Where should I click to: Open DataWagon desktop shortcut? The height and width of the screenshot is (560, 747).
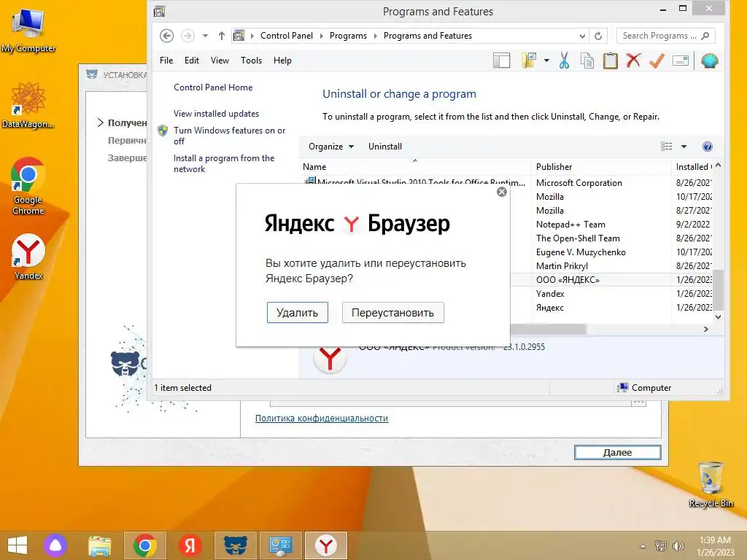click(x=28, y=105)
